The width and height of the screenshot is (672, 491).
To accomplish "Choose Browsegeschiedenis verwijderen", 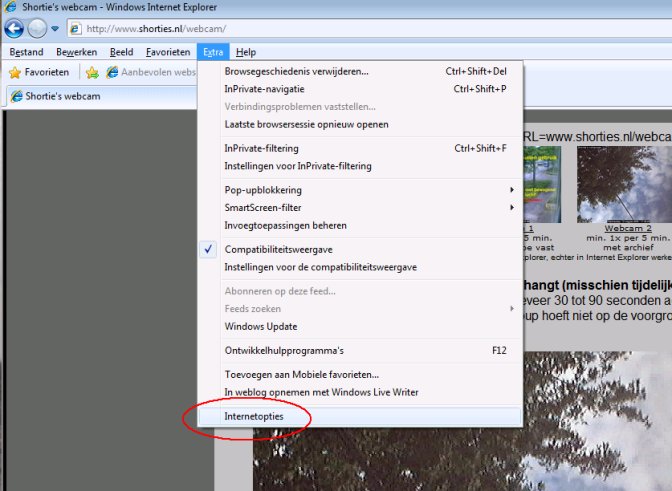I will (360, 72).
